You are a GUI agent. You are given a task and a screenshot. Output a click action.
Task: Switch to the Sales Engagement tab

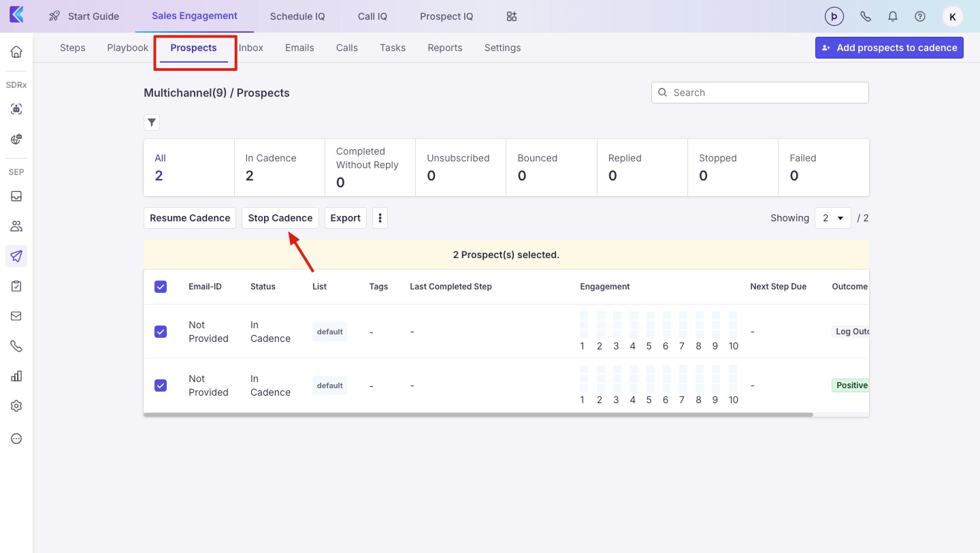[x=195, y=16]
